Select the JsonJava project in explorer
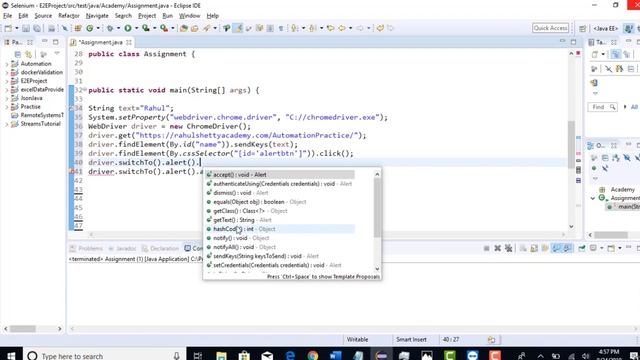Screen dimensions: 640x360 [27, 98]
